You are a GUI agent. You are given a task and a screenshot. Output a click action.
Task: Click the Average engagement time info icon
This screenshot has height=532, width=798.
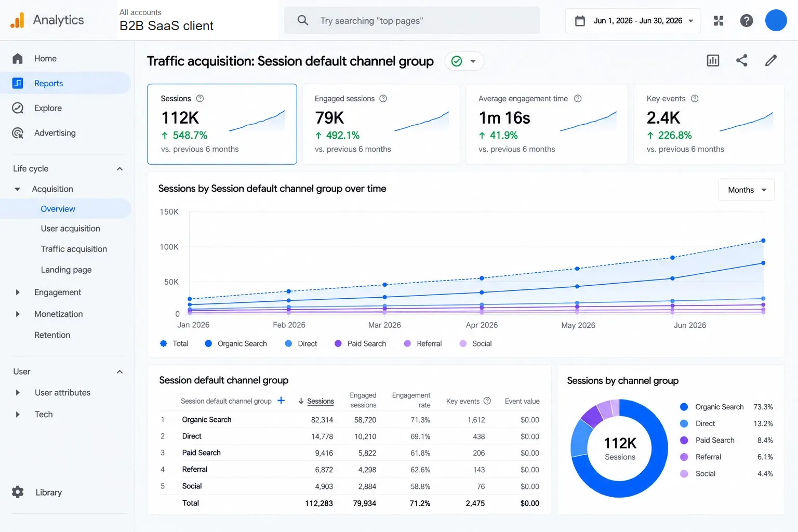578,99
